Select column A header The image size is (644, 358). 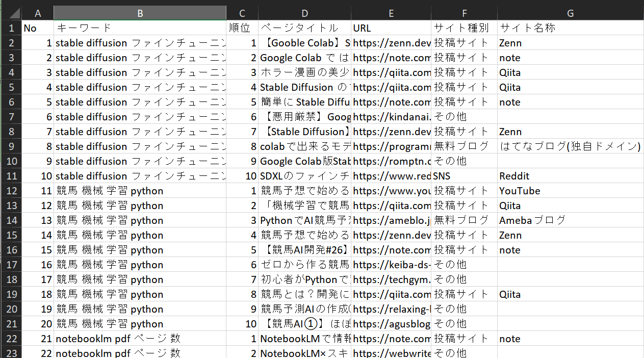(x=38, y=13)
